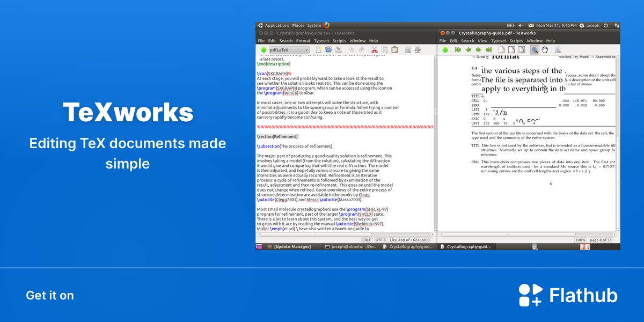This screenshot has height=322, width=644.
Task: Click the green Typeset button in editor window
Action: [x=264, y=50]
